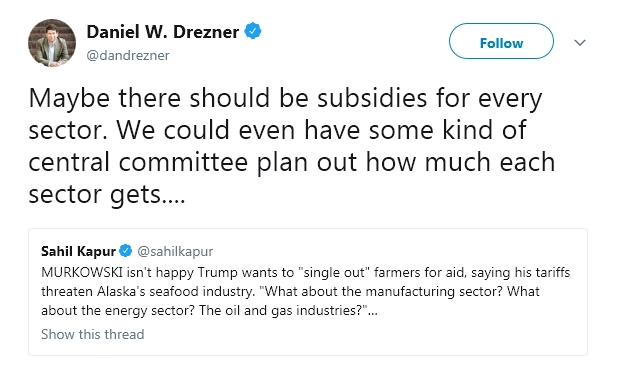Visit the @sahilkapur handle
Screen dimensions: 618x368
[175, 251]
